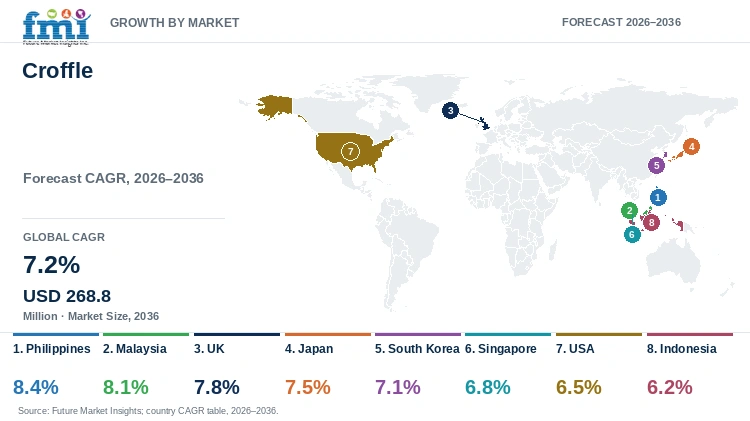The image size is (750, 421).
Task: Click the 'Croffle' title
Action: (x=57, y=71)
